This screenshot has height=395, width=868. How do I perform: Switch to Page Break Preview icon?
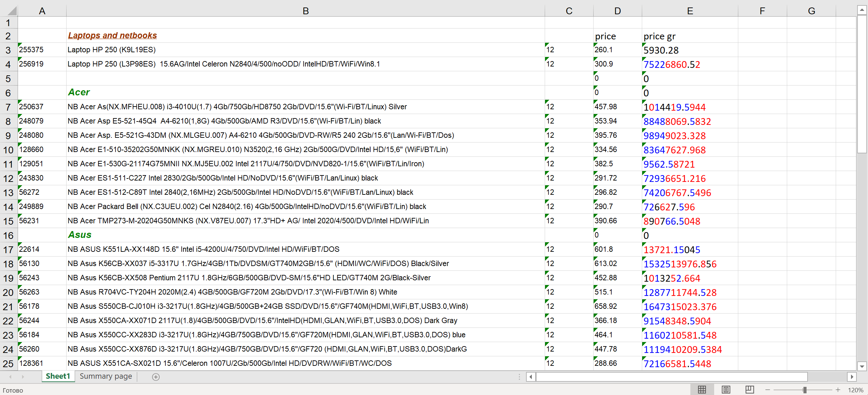coord(749,390)
